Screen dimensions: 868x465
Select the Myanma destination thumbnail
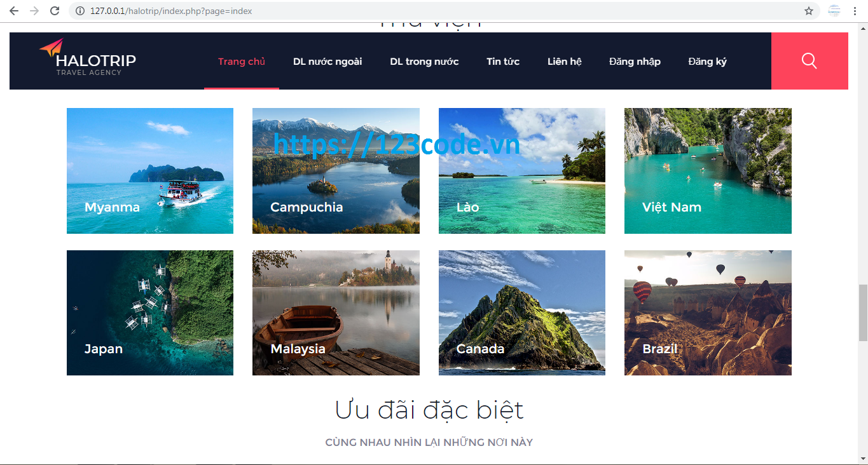click(x=150, y=171)
